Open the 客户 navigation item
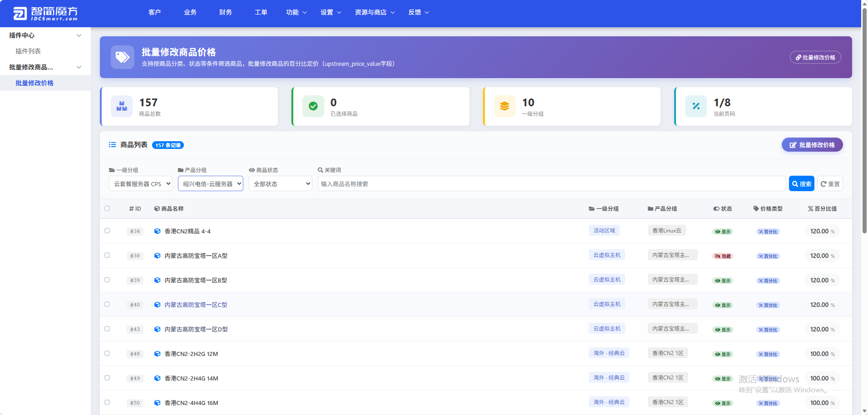 coord(155,12)
